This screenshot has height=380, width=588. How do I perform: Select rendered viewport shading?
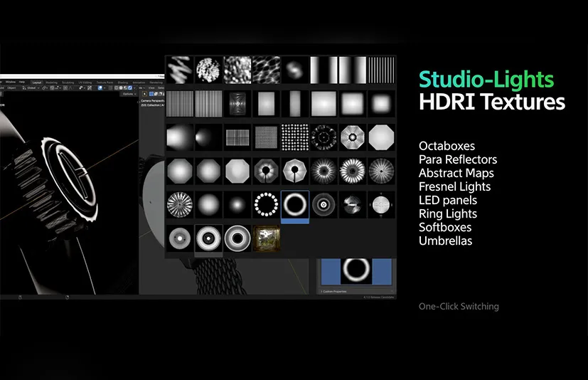pos(130,88)
